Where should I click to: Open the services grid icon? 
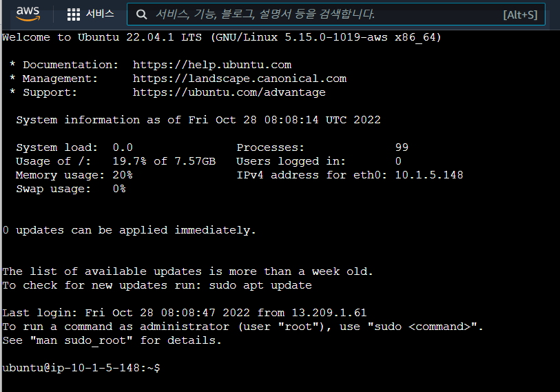pos(74,14)
